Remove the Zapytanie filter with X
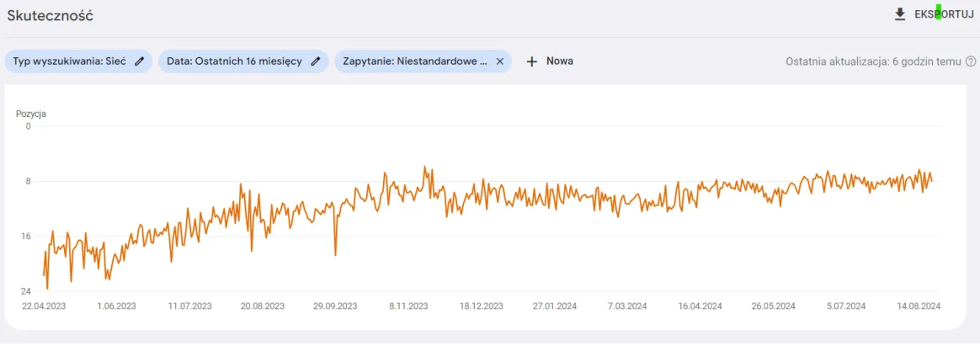This screenshot has height=346, width=980. (x=499, y=61)
